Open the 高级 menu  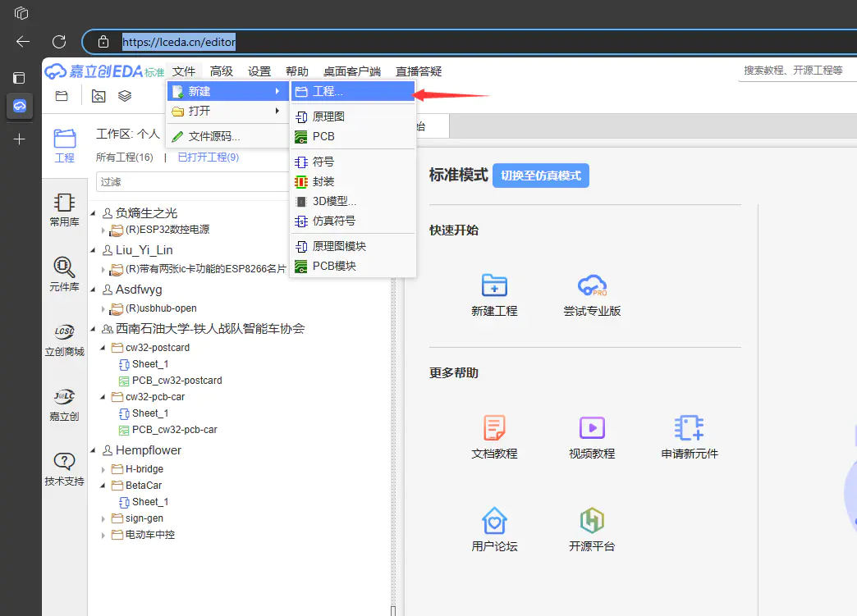[x=222, y=71]
